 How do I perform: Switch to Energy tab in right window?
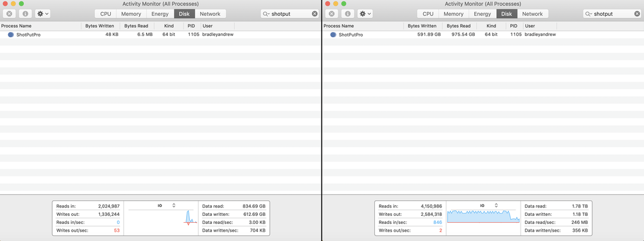(x=482, y=14)
